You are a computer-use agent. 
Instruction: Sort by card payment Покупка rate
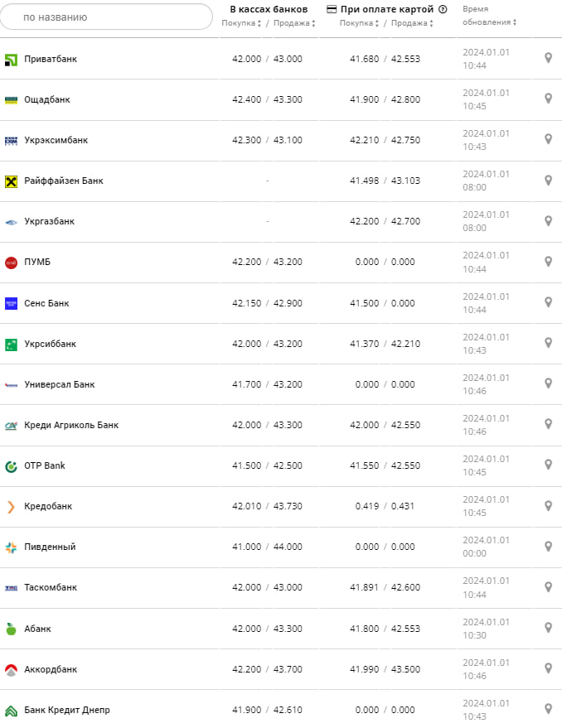(x=359, y=23)
